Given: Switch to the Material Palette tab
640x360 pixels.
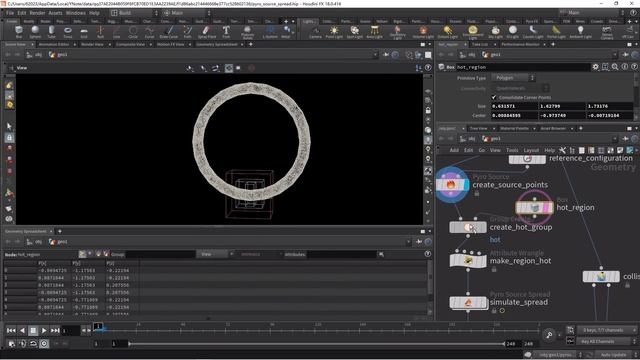Looking at the screenshot, I should coord(514,128).
